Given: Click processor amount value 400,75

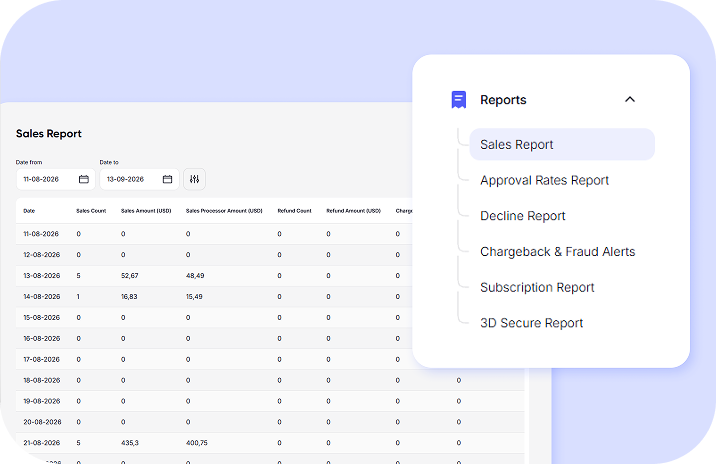Looking at the screenshot, I should tap(197, 443).
